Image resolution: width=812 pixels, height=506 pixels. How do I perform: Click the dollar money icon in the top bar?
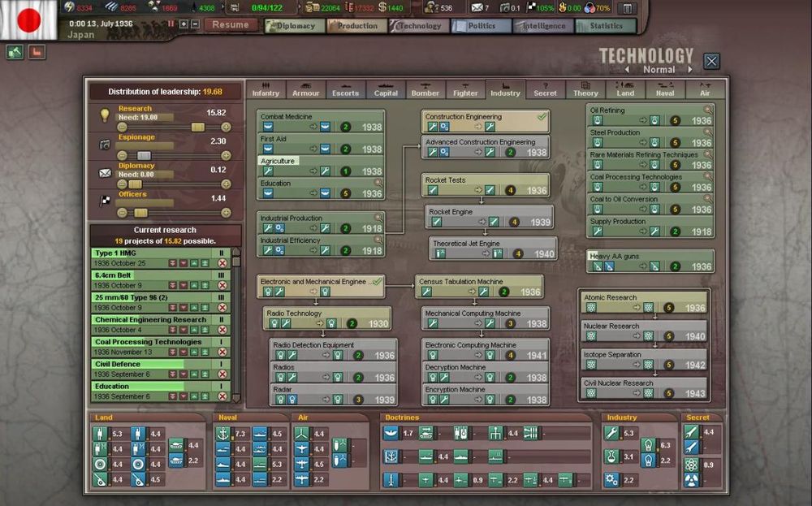click(382, 7)
